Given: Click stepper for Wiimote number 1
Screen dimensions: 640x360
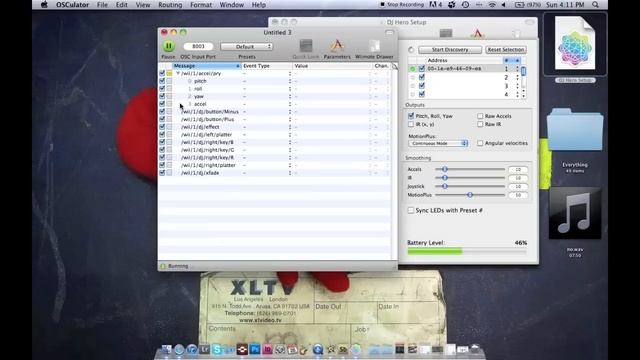Looking at the screenshot, I should [x=517, y=69].
